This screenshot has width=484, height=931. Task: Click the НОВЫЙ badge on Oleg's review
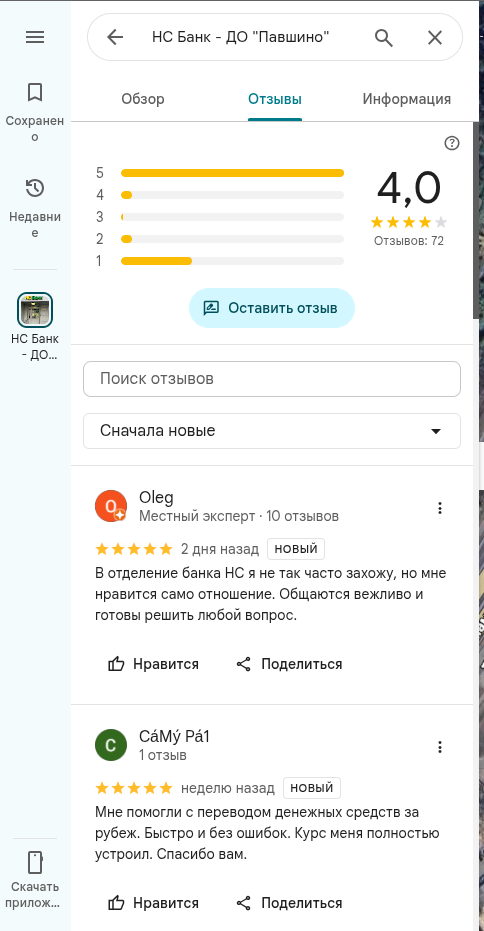(296, 549)
